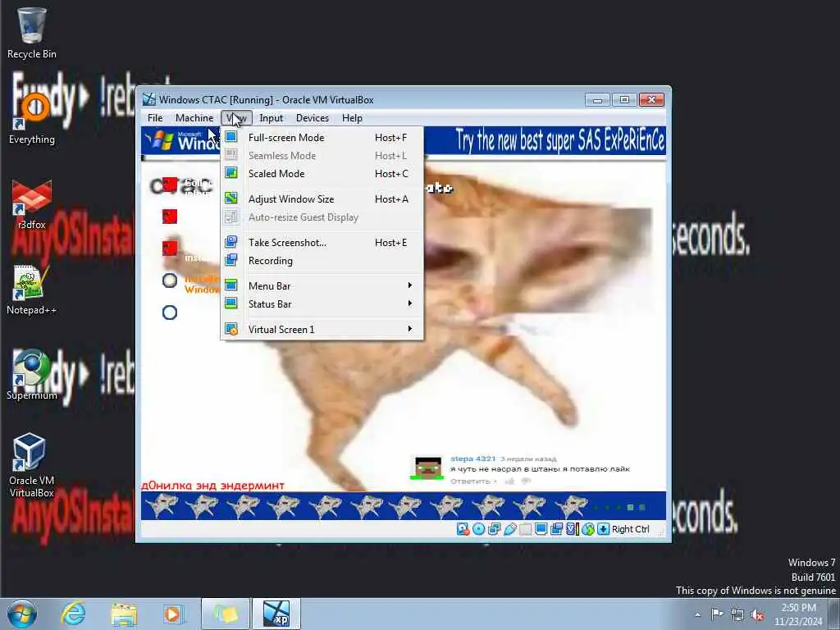Viewport: 840px width, 630px height.
Task: Choose Take Screenshot... from the menu
Action: 322,243
